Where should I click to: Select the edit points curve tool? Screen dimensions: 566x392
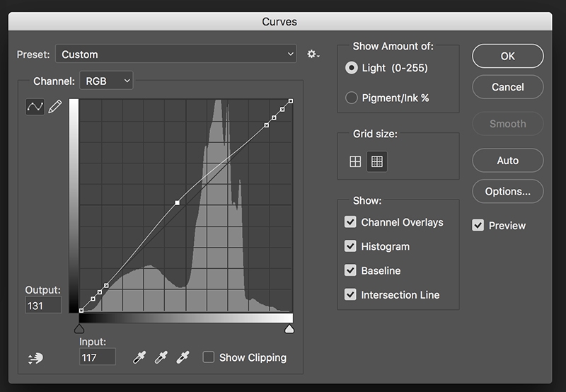click(x=35, y=106)
